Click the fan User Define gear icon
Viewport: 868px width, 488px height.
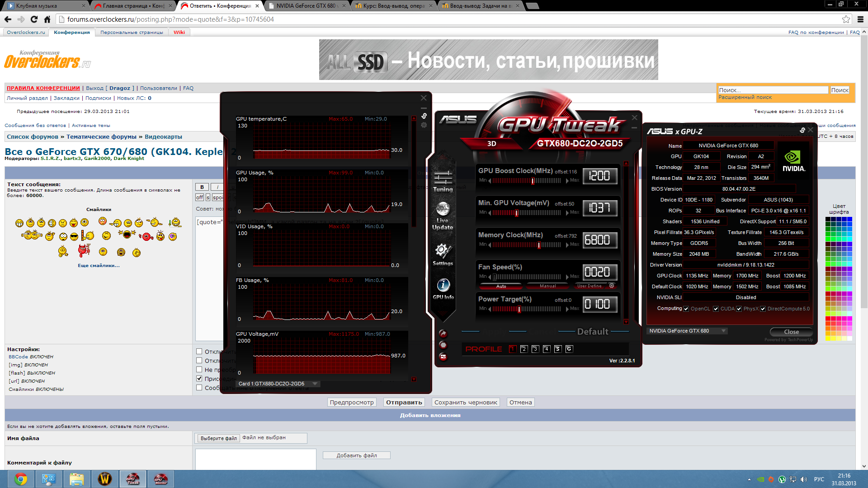point(612,286)
